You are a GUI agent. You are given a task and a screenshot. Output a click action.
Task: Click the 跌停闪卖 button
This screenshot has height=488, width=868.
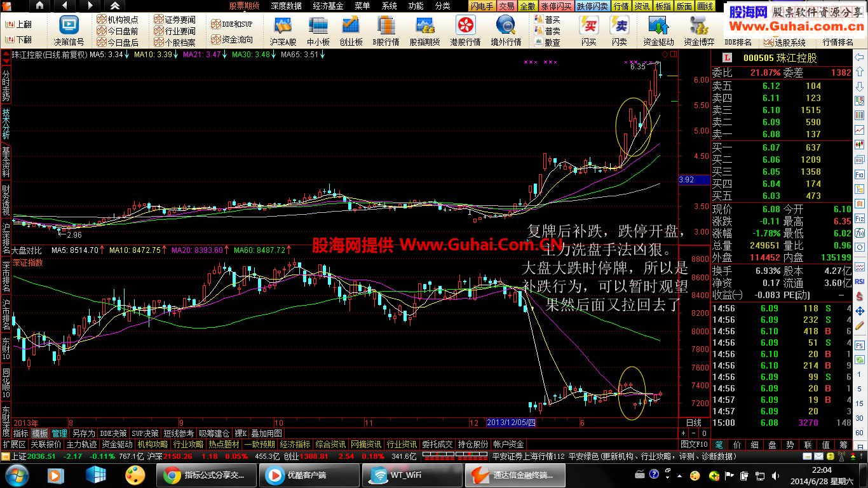593,6
